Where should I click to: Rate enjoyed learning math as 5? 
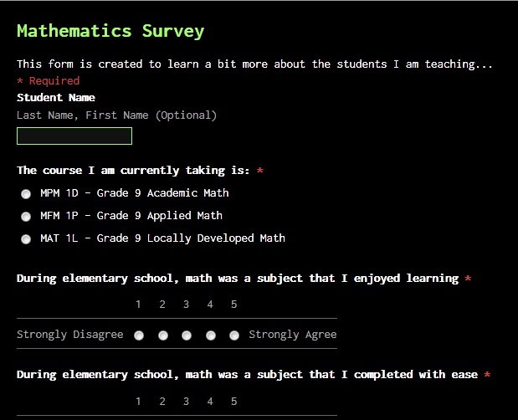click(234, 335)
